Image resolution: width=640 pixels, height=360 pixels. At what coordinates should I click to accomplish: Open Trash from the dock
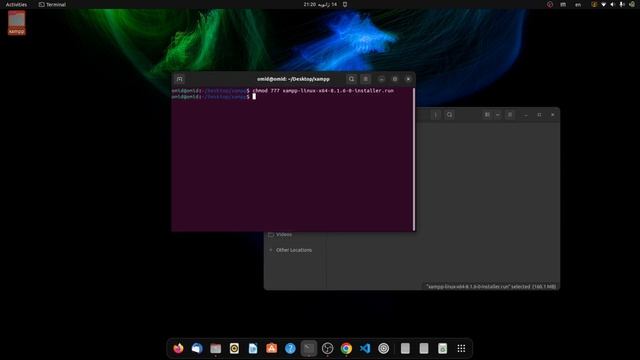[x=442, y=348]
